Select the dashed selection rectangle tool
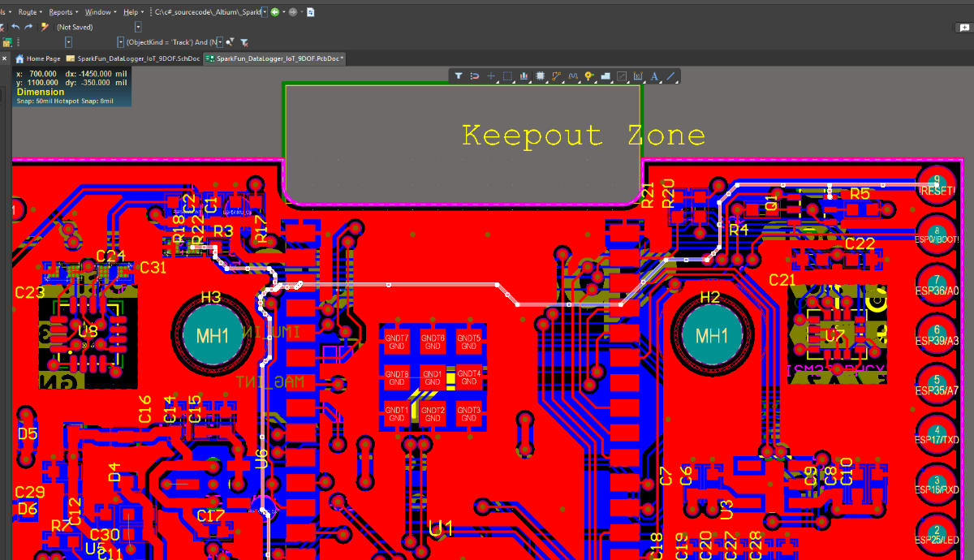Screen dimensions: 974x560 [507, 76]
